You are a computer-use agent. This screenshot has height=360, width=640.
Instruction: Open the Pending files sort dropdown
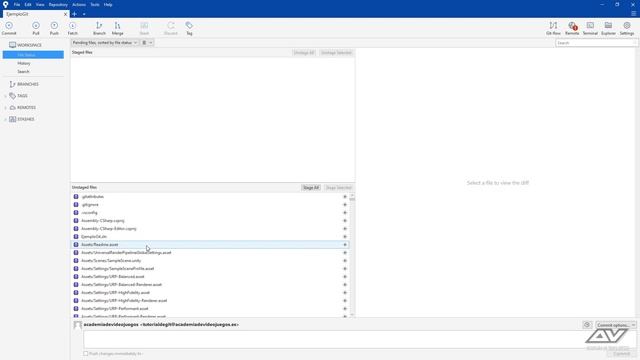click(x=105, y=42)
